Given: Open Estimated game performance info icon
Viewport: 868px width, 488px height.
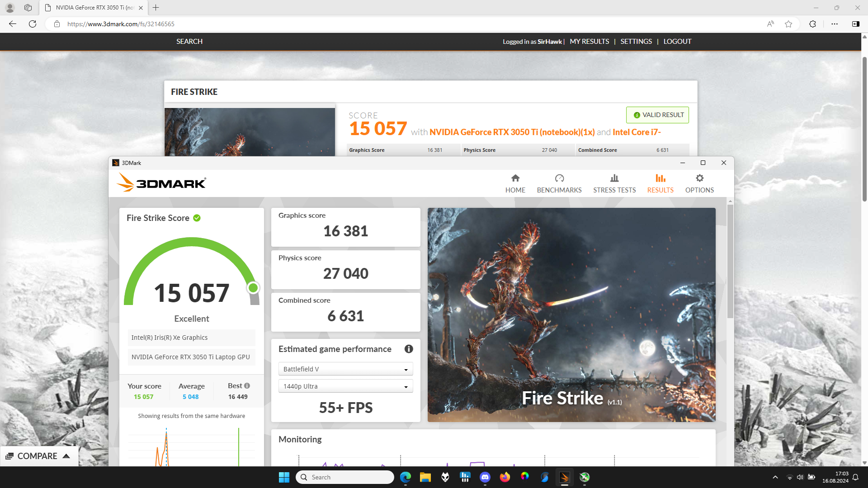Looking at the screenshot, I should (x=409, y=349).
